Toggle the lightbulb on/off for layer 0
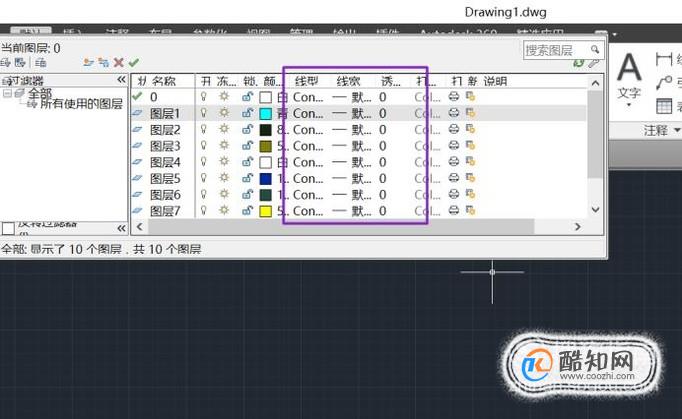The width and height of the screenshot is (682, 419). (x=203, y=97)
